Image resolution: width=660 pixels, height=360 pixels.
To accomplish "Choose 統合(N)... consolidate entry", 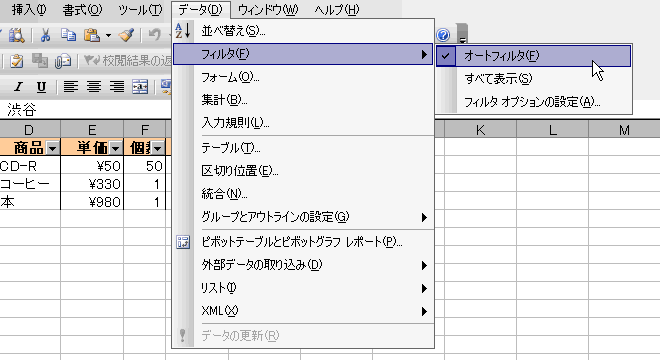I will (303, 194).
